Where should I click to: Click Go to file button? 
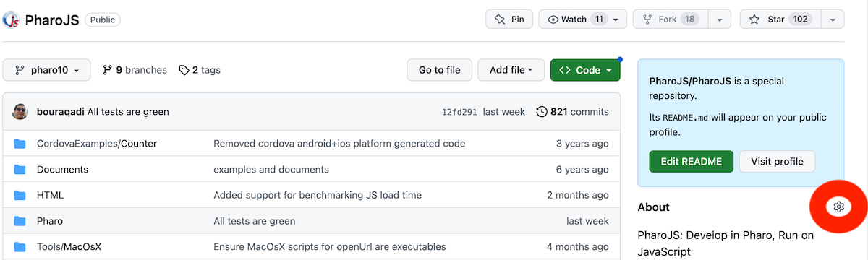439,70
